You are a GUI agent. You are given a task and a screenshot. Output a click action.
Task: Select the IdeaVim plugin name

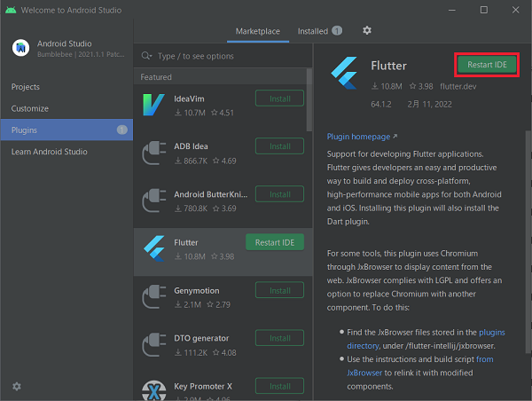[189, 98]
